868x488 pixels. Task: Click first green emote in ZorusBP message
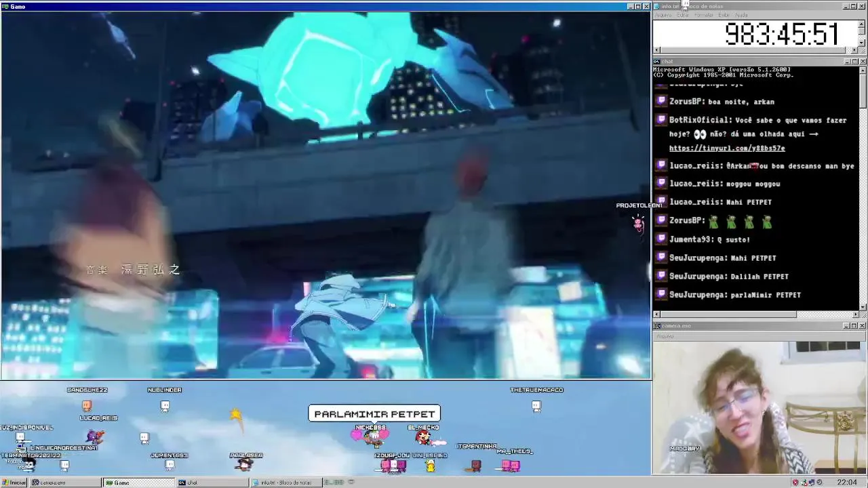click(x=713, y=222)
